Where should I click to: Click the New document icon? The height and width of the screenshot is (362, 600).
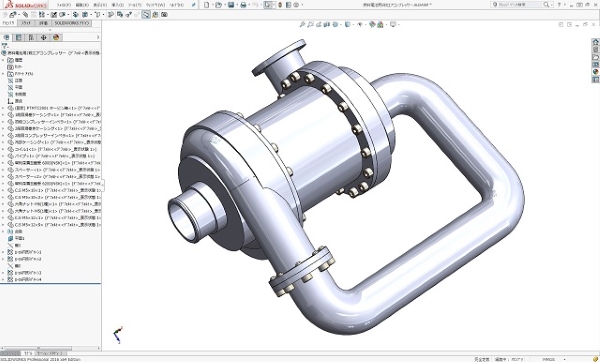pyautogui.click(x=207, y=5)
